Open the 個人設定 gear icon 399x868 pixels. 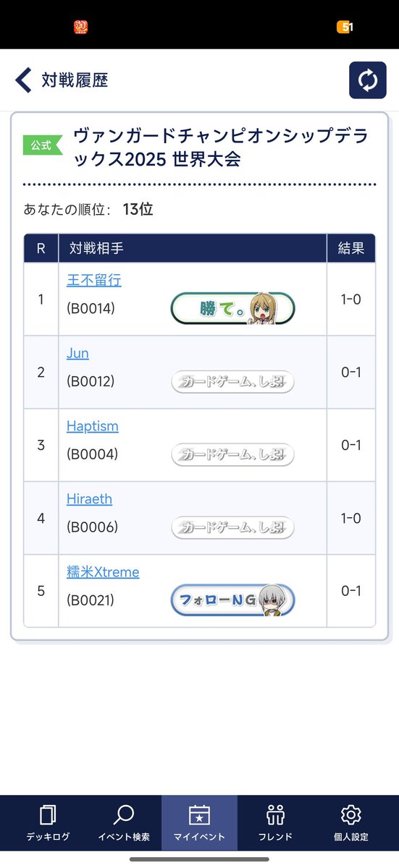click(x=350, y=815)
